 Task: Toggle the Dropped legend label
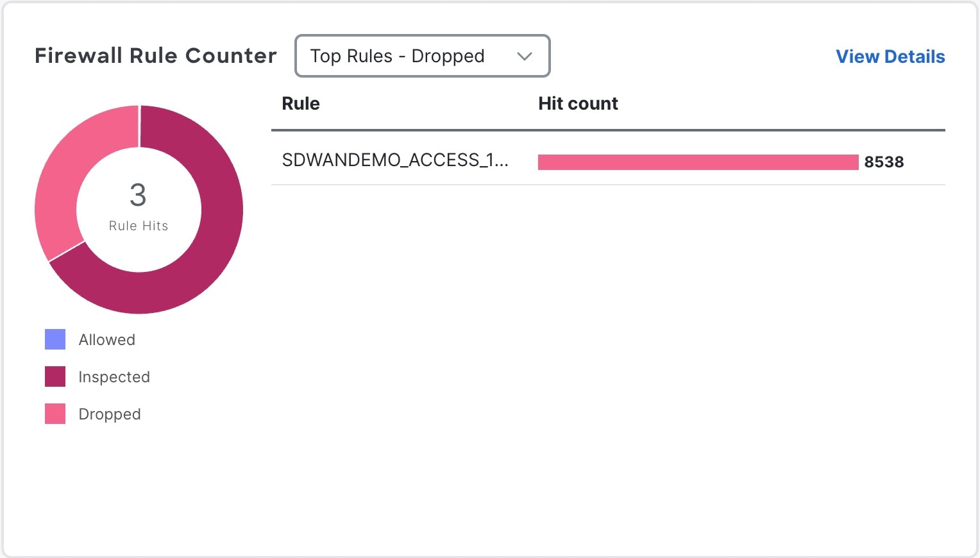pyautogui.click(x=110, y=414)
